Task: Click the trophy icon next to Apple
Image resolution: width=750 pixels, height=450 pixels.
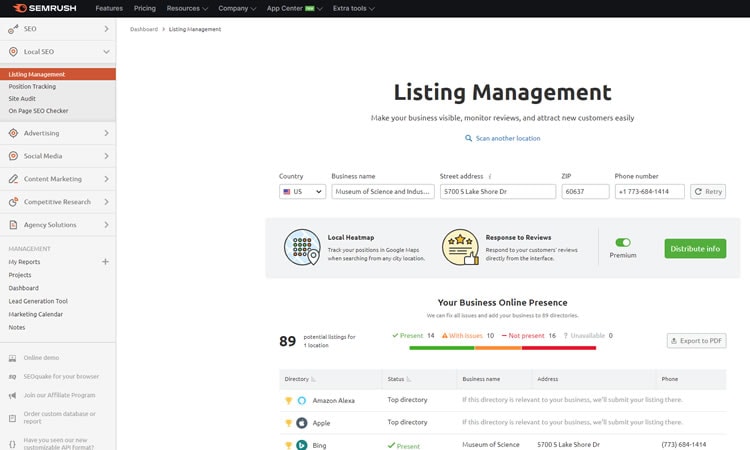Action: (288, 423)
